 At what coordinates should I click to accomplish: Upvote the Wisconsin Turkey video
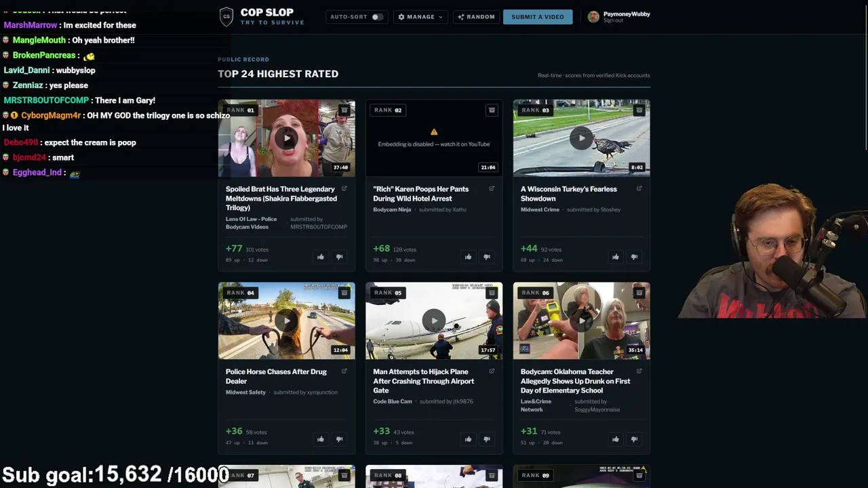pos(615,257)
